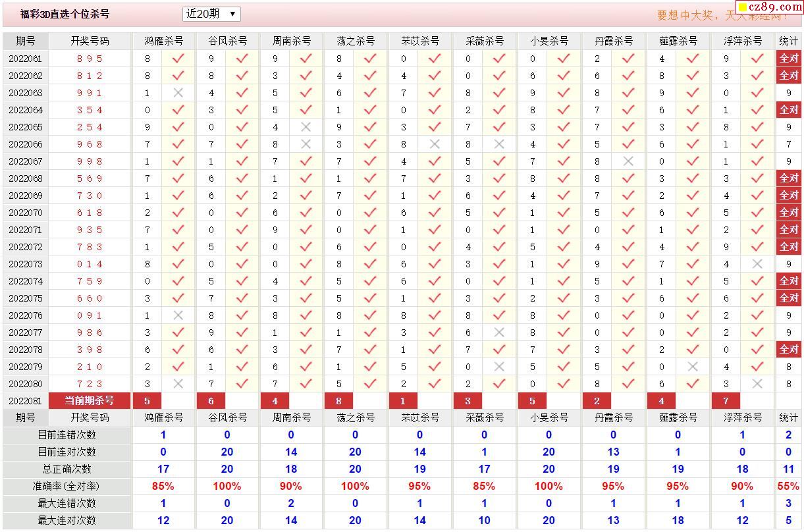Click the cz89.com logo link
This screenshot has width=804, height=532.
tap(768, 7)
